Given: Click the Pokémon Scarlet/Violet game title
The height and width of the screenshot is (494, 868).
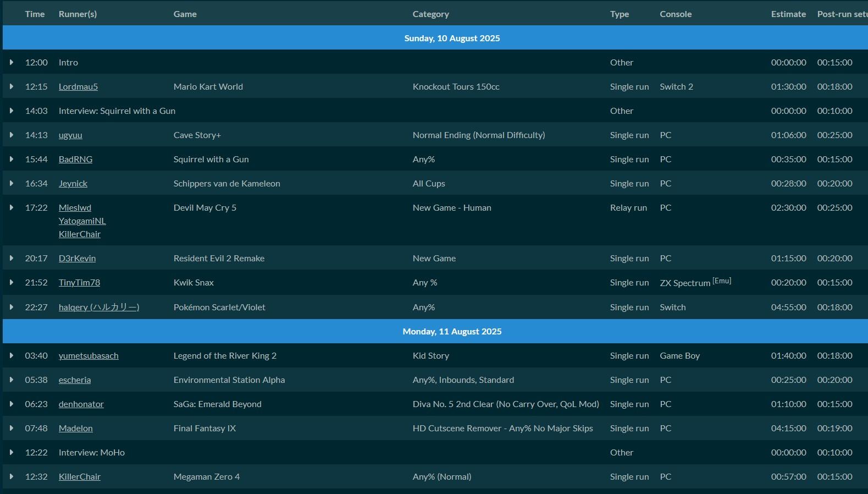Looking at the screenshot, I should [x=219, y=307].
